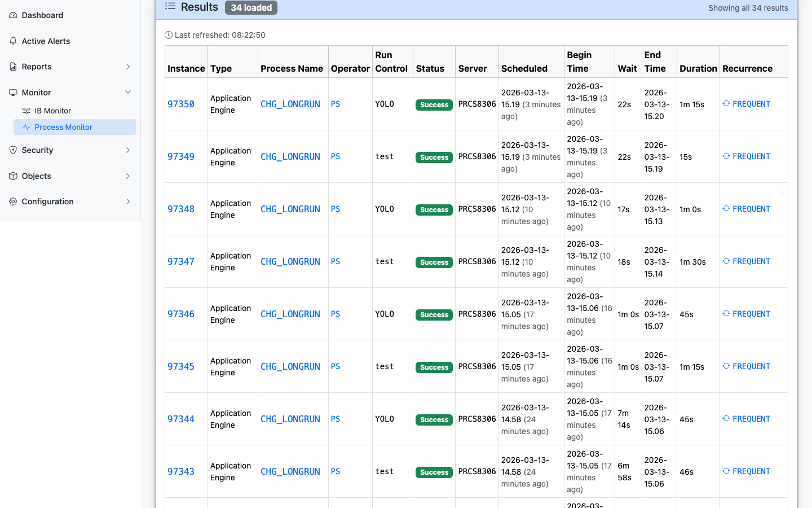Click the Active Alerts bell icon
The height and width of the screenshot is (508, 812).
point(13,41)
